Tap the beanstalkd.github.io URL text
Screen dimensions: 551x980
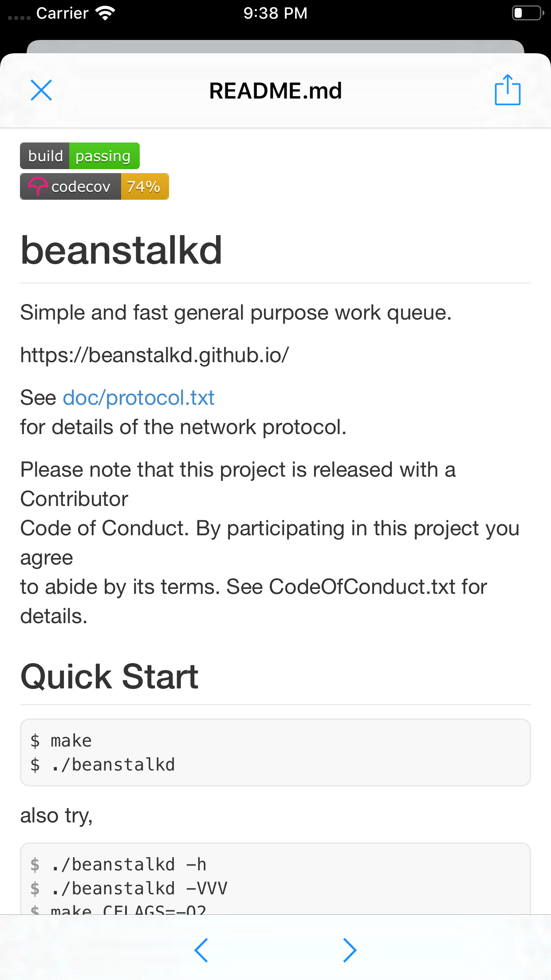(x=154, y=355)
